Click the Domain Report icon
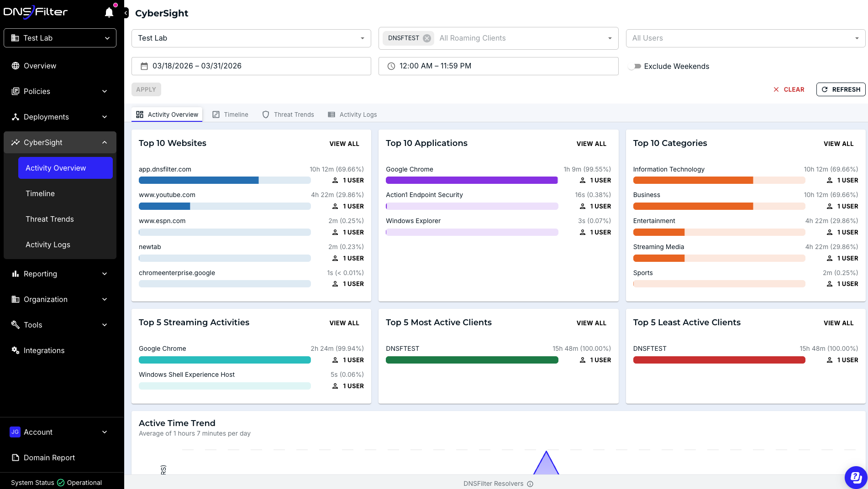The image size is (868, 489). (16, 458)
